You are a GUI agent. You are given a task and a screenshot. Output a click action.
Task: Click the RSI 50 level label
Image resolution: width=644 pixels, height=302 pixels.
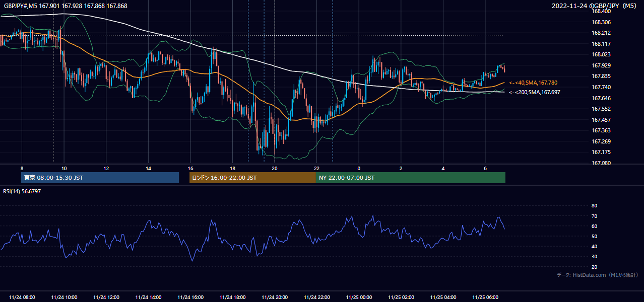[x=594, y=236]
